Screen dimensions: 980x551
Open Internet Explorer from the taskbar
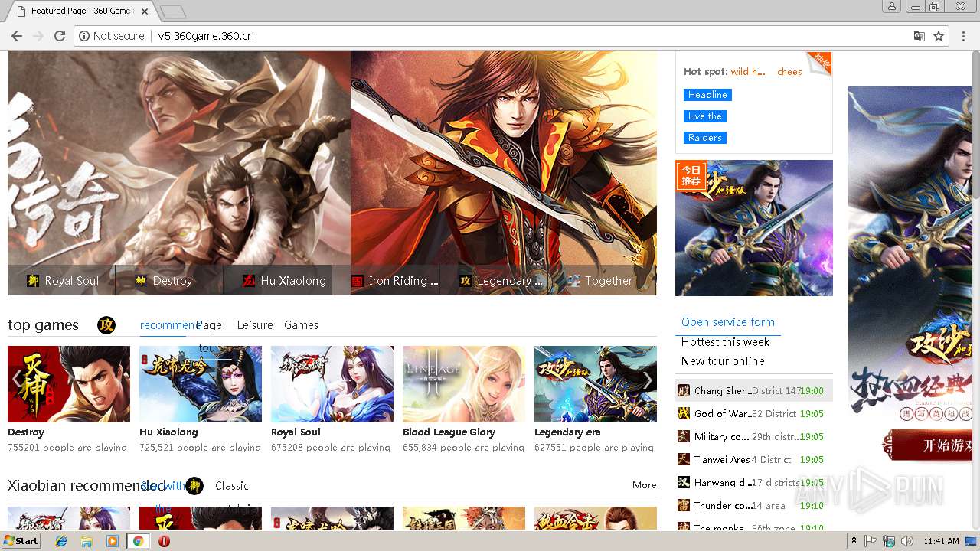point(61,541)
